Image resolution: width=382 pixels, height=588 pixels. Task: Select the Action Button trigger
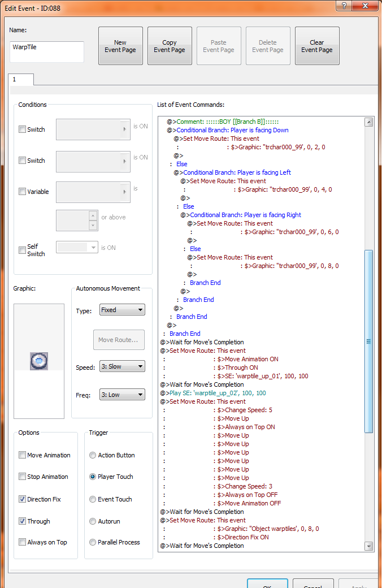93,455
